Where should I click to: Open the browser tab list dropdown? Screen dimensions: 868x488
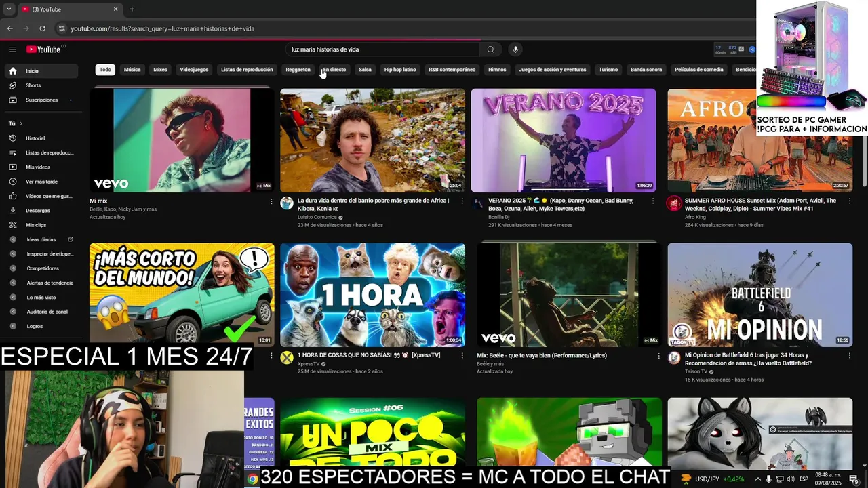(9, 9)
